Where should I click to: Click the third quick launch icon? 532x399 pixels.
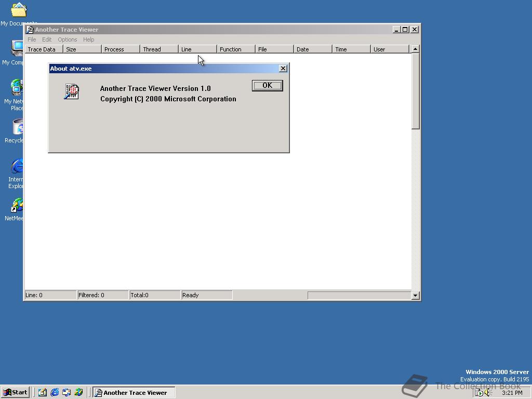(66, 393)
